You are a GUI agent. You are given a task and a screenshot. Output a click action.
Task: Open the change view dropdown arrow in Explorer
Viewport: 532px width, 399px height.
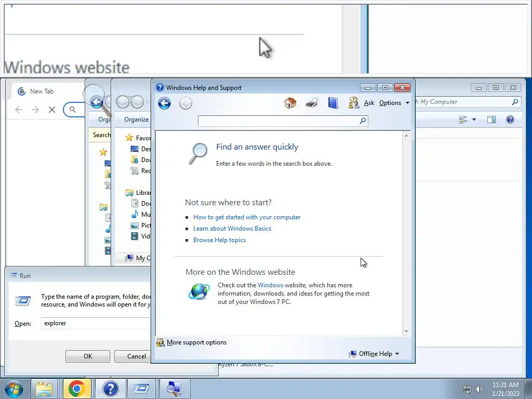[x=474, y=119]
